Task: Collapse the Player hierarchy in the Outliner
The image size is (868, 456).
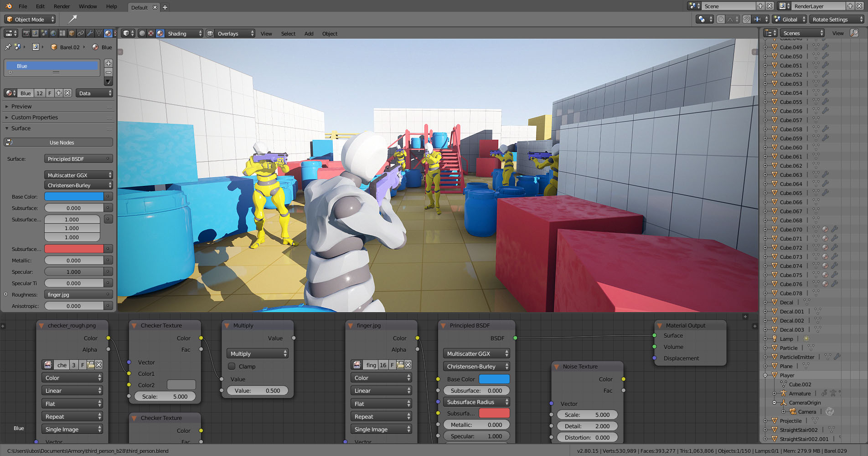Action: pos(765,375)
